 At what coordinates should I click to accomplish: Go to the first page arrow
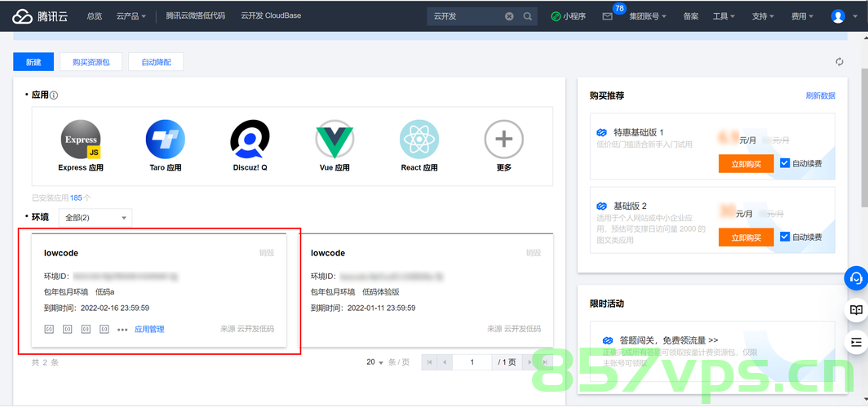point(429,362)
